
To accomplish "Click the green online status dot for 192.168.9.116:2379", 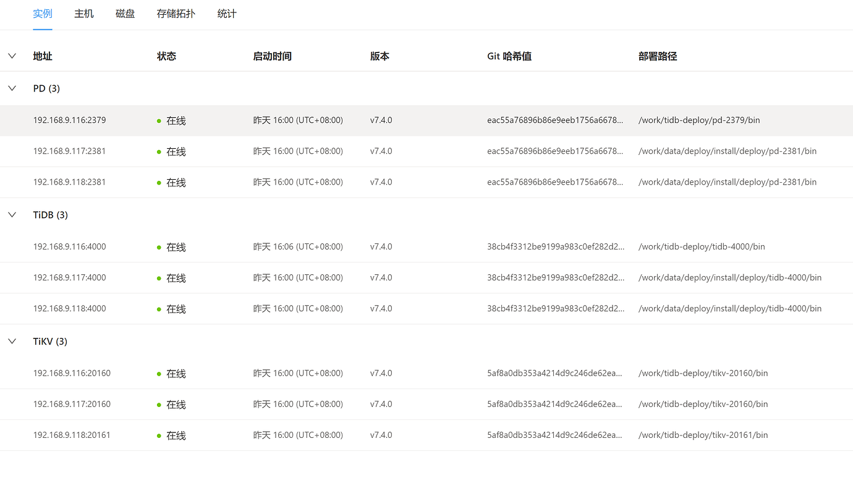I will point(159,120).
